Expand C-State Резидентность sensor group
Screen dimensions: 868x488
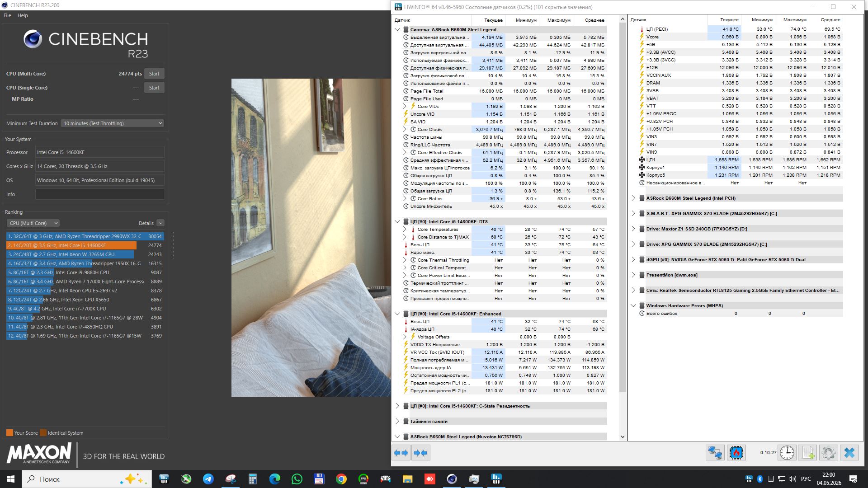(x=397, y=406)
